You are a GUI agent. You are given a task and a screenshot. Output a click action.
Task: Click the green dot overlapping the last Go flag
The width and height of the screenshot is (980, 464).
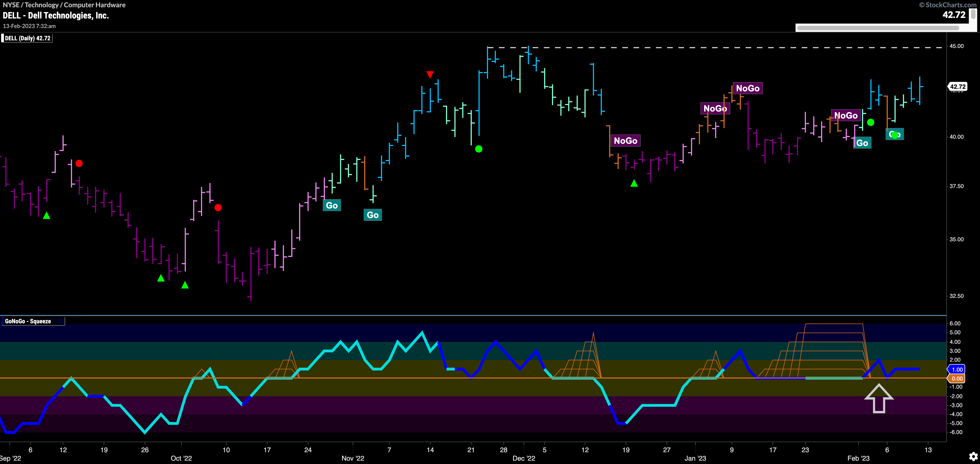coord(895,135)
